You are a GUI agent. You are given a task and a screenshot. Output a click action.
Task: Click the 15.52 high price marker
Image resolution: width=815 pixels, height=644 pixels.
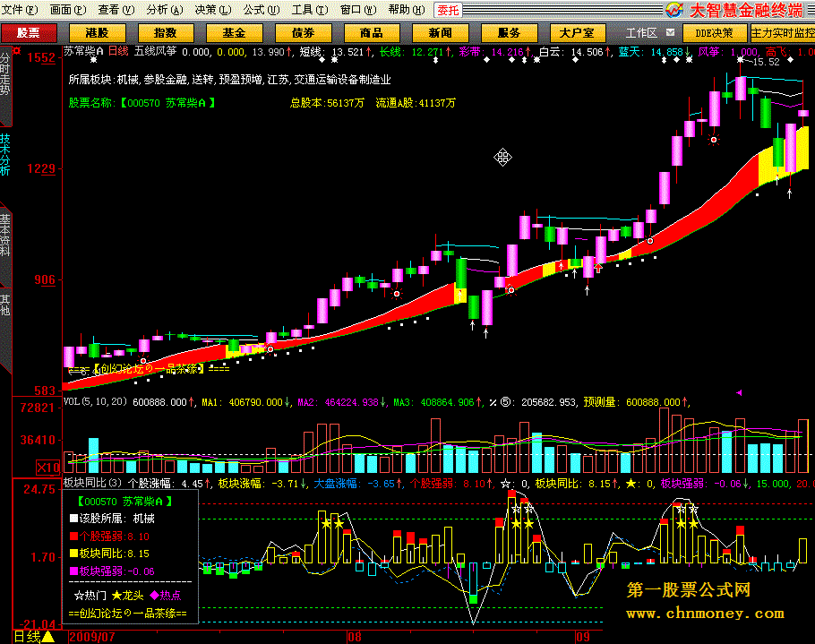[766, 62]
